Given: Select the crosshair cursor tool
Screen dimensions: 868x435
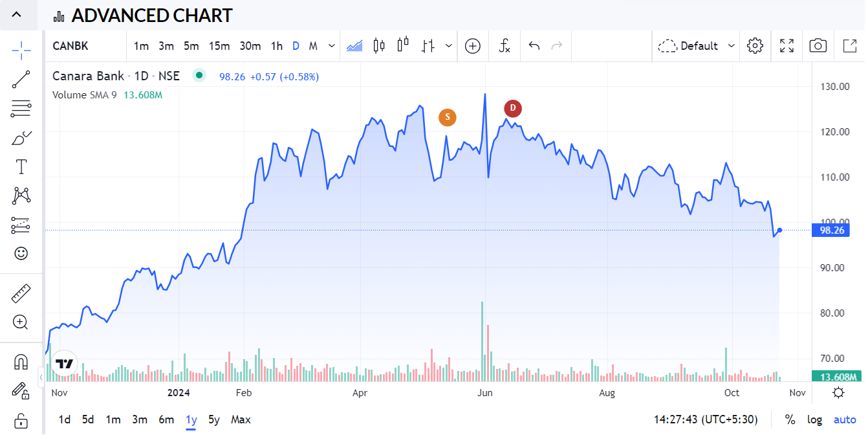Looking at the screenshot, I should click(21, 50).
